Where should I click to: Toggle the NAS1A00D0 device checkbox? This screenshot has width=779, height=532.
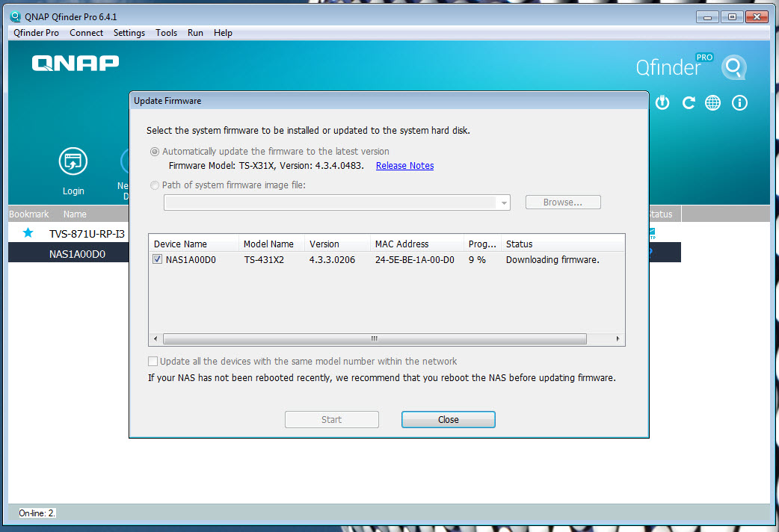158,259
